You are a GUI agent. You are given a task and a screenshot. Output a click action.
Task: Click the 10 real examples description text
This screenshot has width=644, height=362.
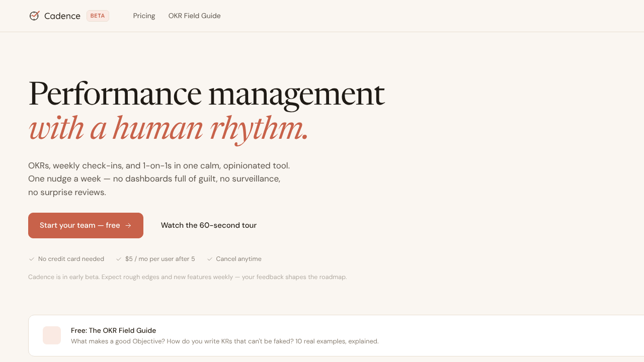click(x=224, y=341)
